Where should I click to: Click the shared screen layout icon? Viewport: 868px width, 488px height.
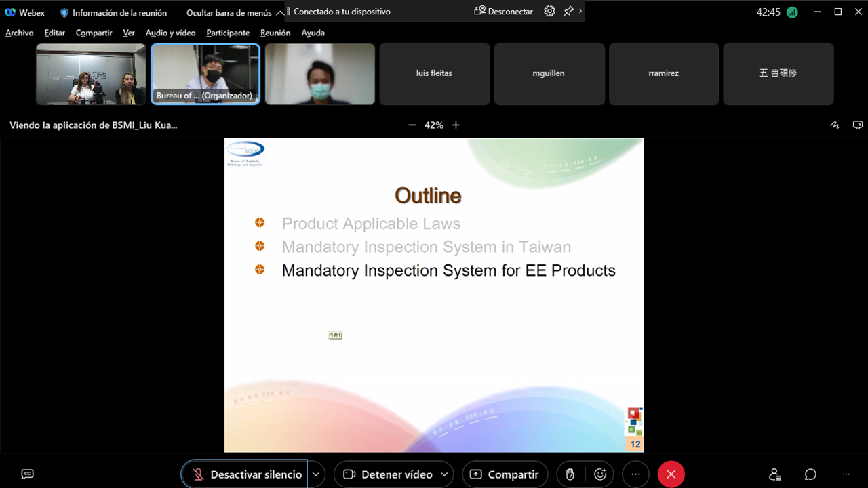coord(858,125)
